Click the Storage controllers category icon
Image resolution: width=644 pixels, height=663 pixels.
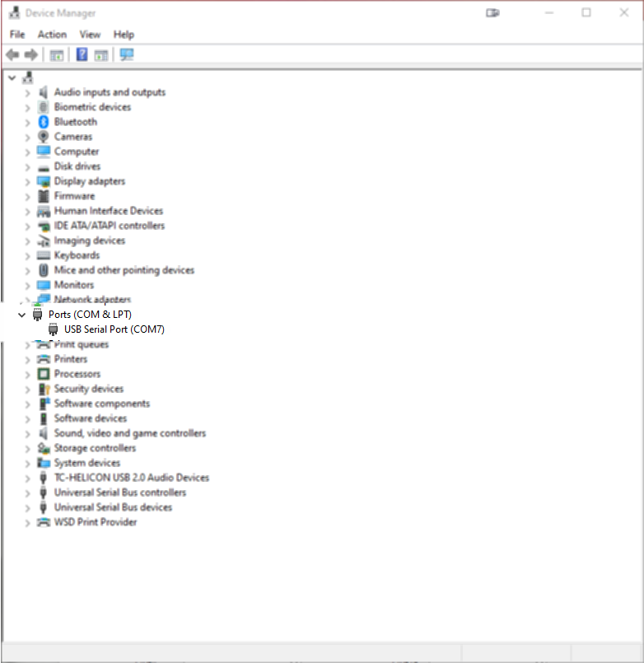pyautogui.click(x=44, y=448)
